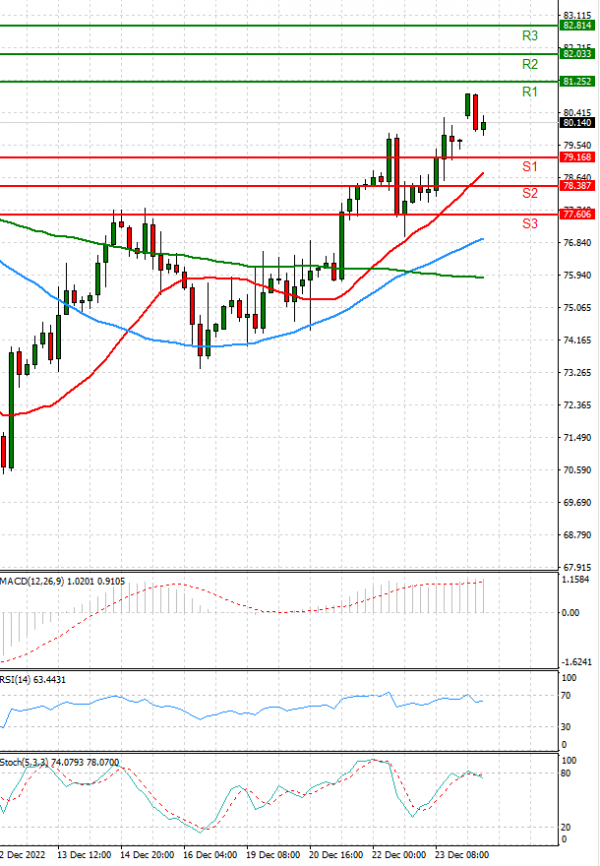Screen dimensions: 600x866
Task: Click the RSI 70 level label
Action: [x=566, y=695]
